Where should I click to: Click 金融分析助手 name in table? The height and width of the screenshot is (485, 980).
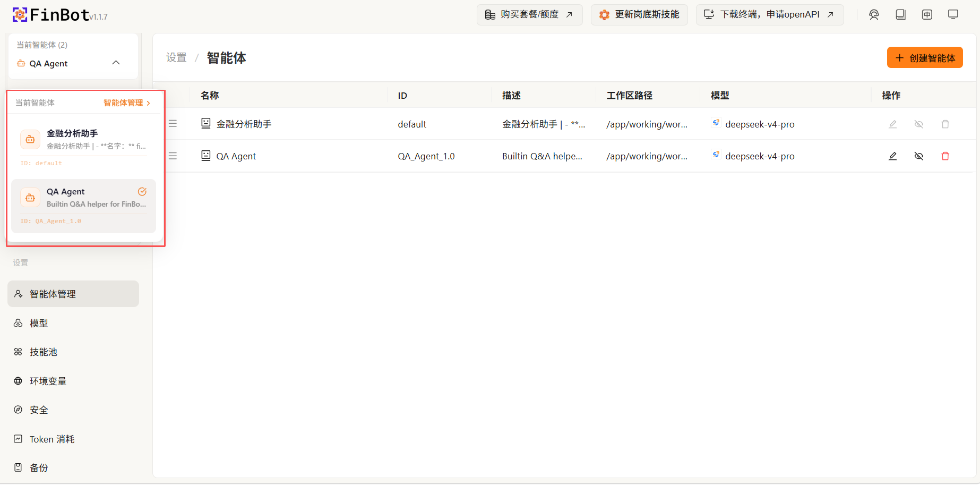tap(244, 124)
